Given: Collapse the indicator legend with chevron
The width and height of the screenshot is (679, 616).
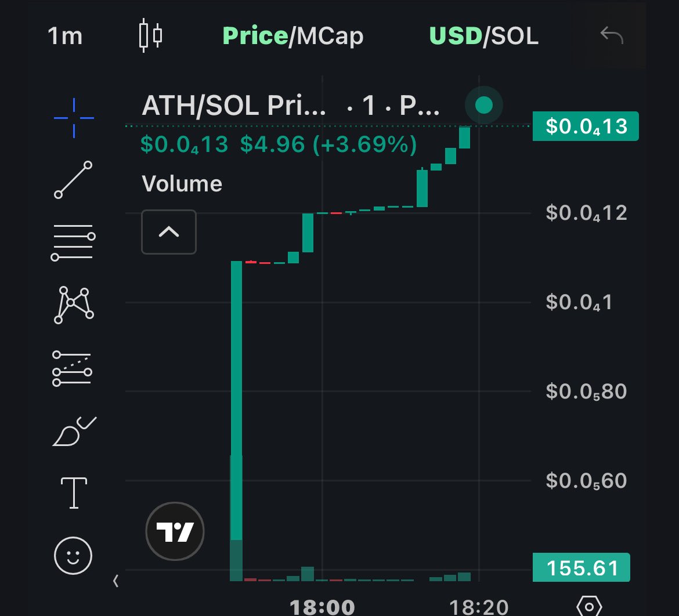Looking at the screenshot, I should (169, 232).
